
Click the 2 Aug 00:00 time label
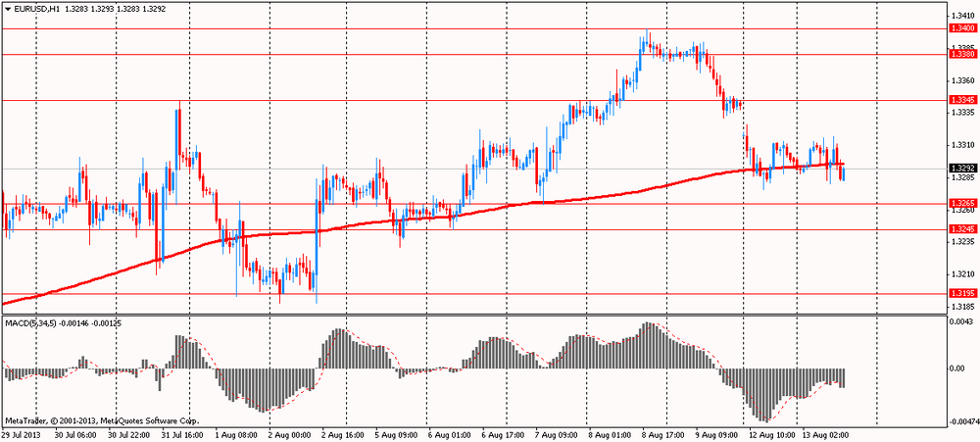point(289,434)
